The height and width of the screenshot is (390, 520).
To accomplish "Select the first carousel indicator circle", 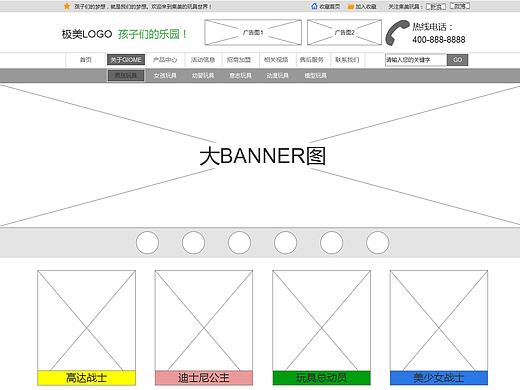I will pos(147,243).
